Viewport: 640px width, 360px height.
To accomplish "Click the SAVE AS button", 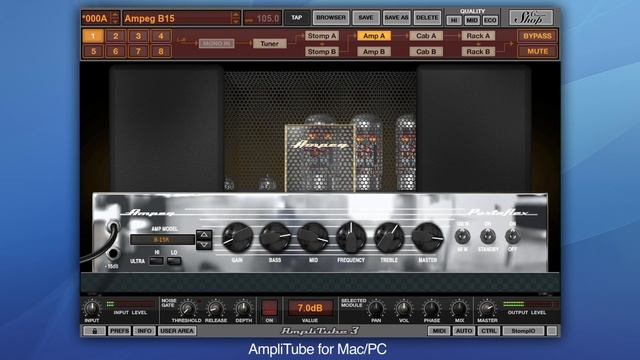I will [396, 18].
